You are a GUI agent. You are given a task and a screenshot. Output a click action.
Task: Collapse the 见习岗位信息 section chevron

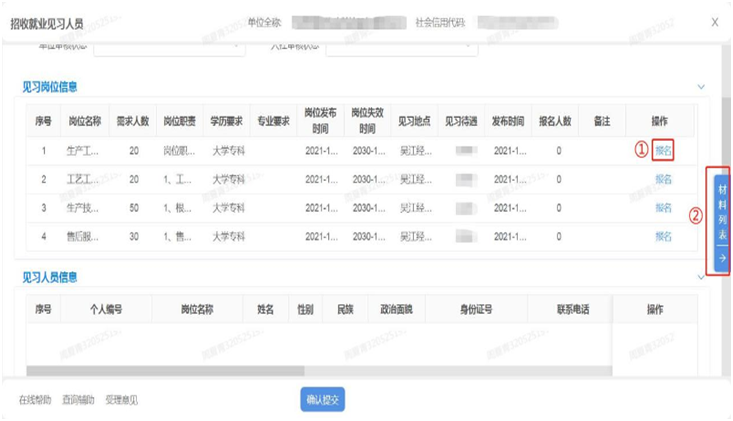click(701, 88)
